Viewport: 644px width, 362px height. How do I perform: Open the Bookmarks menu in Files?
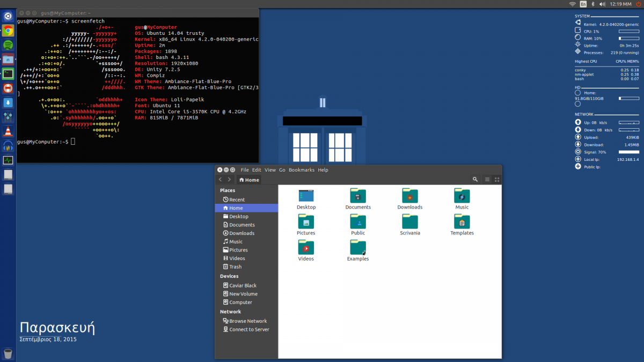(x=302, y=170)
